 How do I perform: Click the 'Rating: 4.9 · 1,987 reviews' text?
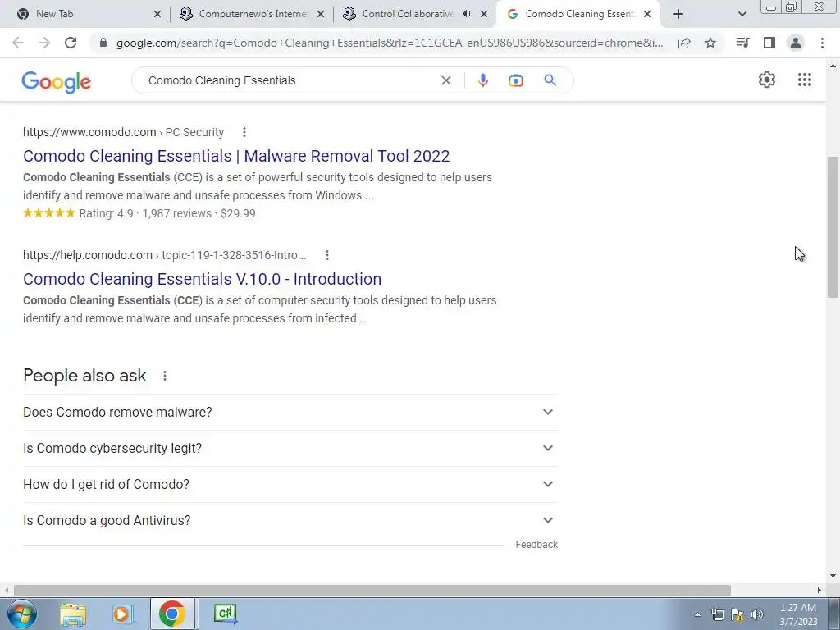click(x=145, y=213)
